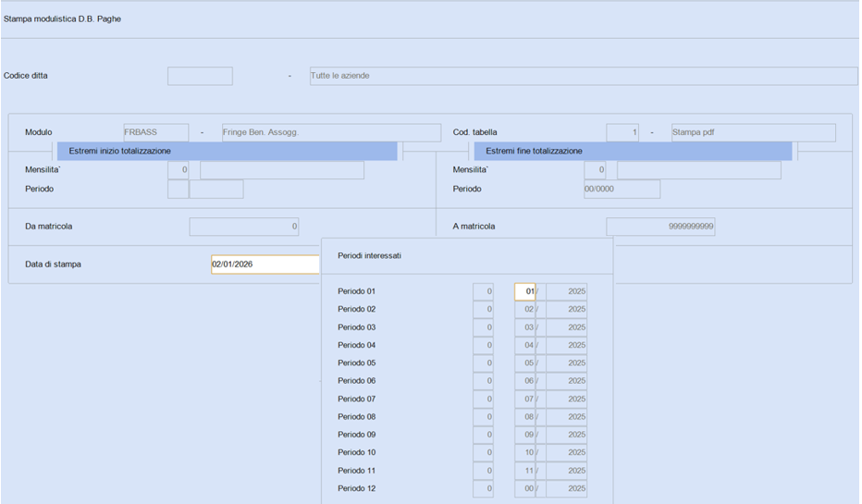
Task: Click the 'Fringe Ben. Assogg.' description field
Action: [331, 132]
